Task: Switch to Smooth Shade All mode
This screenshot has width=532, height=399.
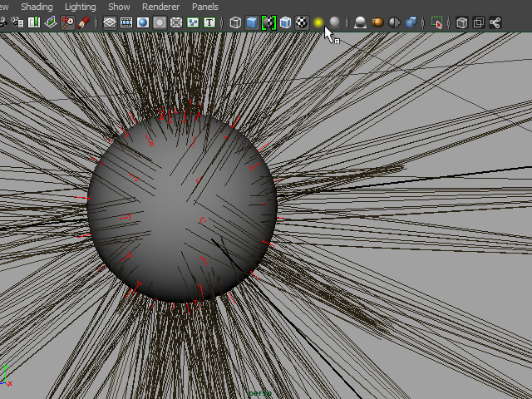Action: pos(252,22)
